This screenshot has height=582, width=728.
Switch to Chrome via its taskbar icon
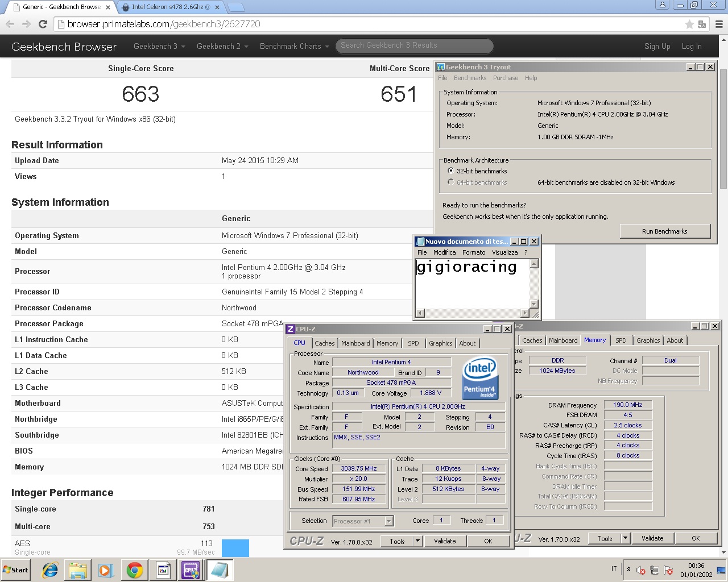pos(135,570)
